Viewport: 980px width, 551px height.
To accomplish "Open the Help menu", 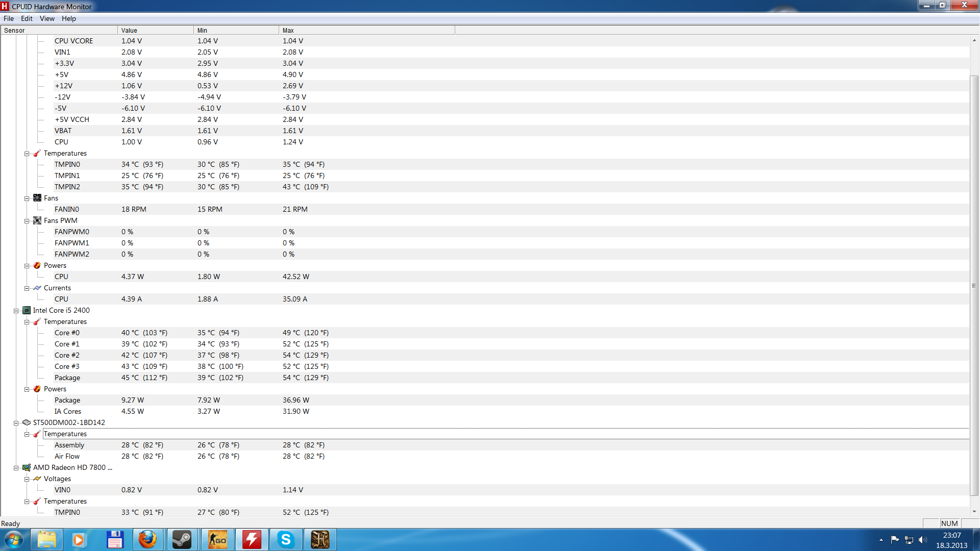I will (x=69, y=18).
